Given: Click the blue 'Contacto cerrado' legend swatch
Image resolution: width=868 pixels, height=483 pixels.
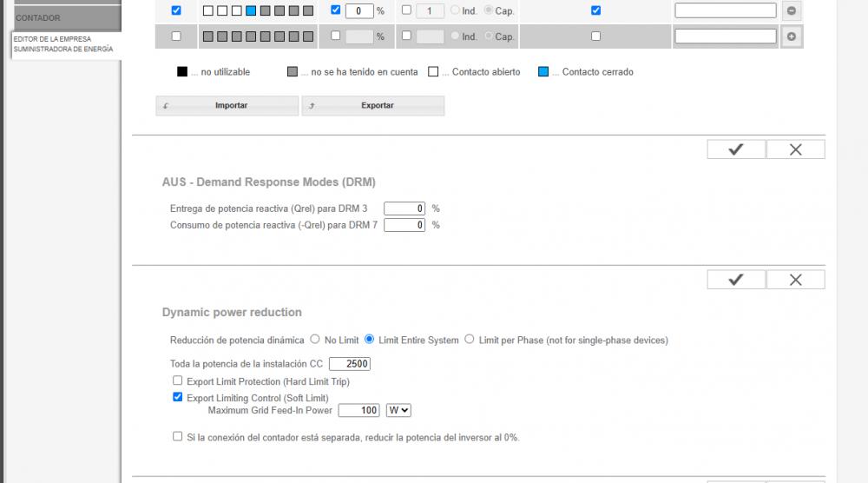Looking at the screenshot, I should tap(543, 71).
